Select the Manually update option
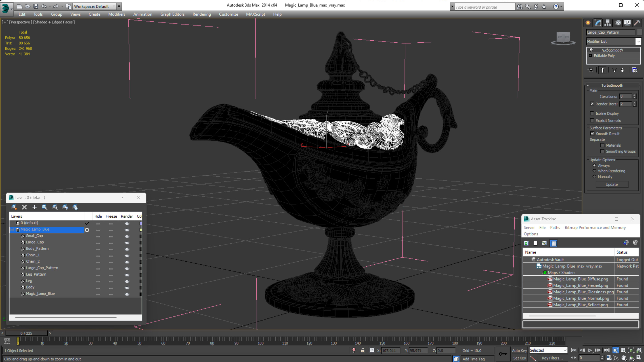The width and height of the screenshot is (644, 362). [594, 177]
